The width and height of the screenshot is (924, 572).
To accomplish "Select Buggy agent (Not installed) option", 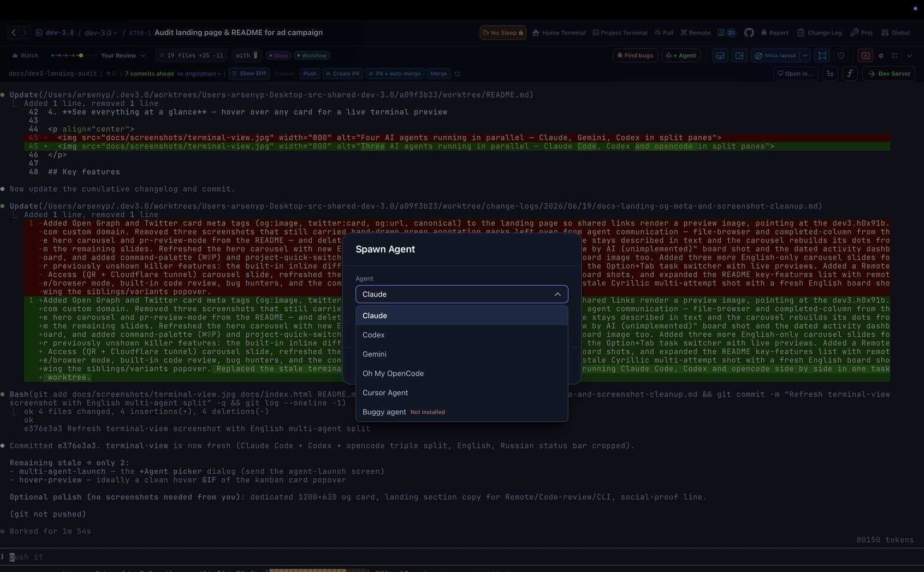I will pyautogui.click(x=461, y=412).
